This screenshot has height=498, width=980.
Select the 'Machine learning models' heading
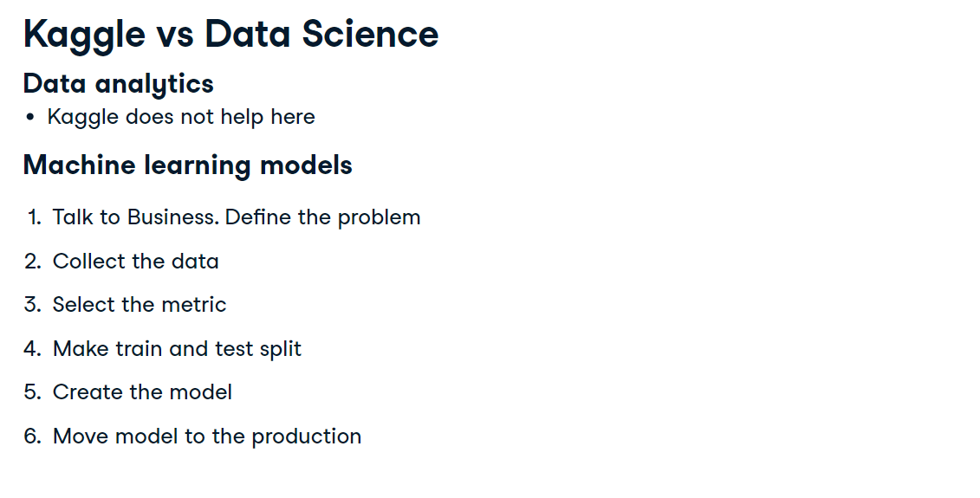tap(187, 166)
